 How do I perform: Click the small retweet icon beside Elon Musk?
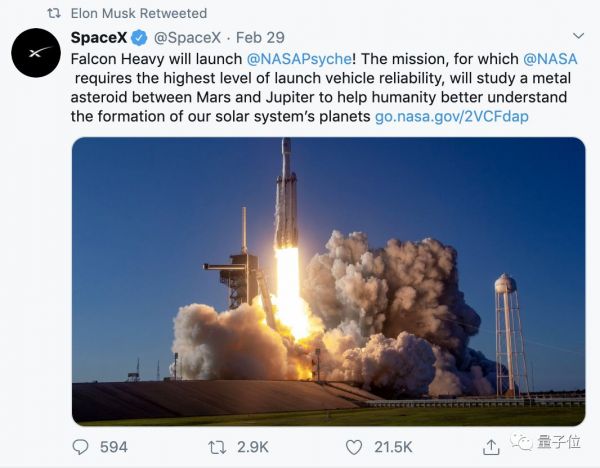tap(54, 13)
